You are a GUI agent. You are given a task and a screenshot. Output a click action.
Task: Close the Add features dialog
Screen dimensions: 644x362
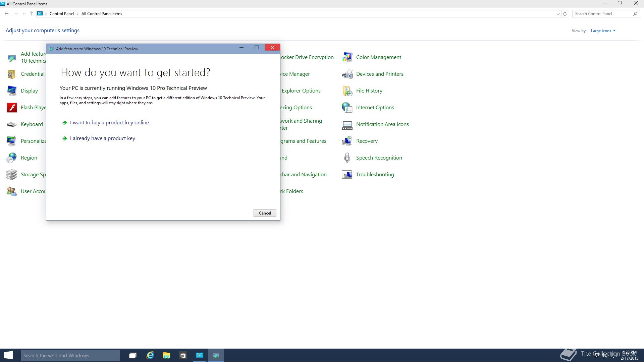(272, 48)
